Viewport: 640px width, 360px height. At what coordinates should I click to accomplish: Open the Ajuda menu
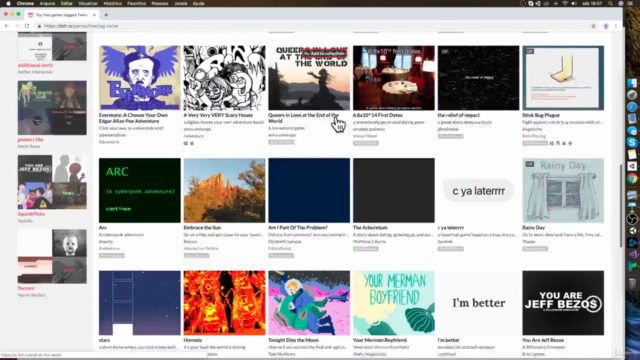point(198,3)
